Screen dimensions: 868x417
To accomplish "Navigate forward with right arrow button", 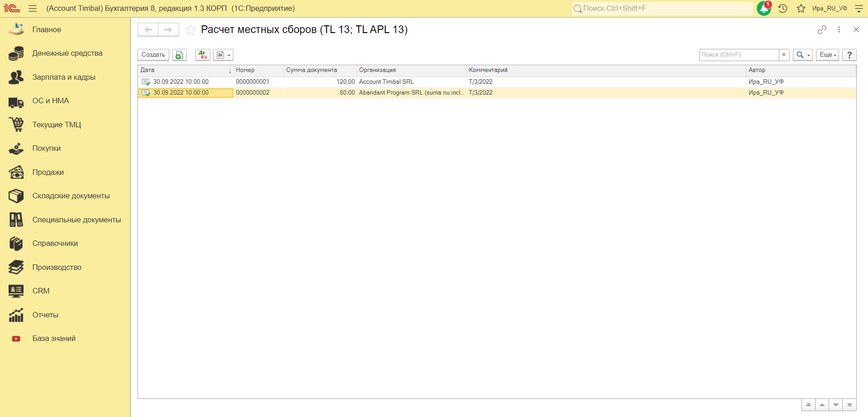I will (168, 30).
